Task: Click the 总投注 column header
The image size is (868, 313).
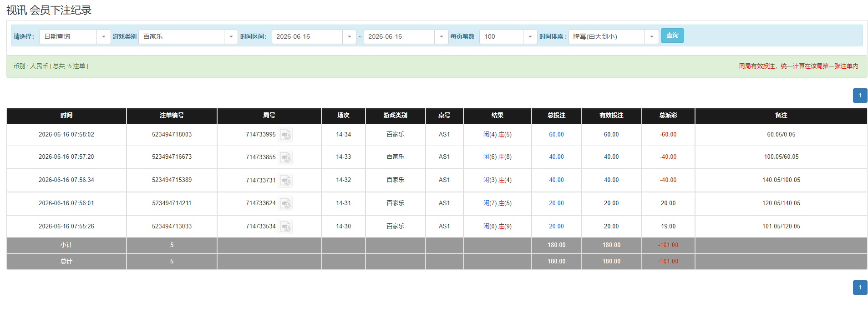Action: point(556,116)
